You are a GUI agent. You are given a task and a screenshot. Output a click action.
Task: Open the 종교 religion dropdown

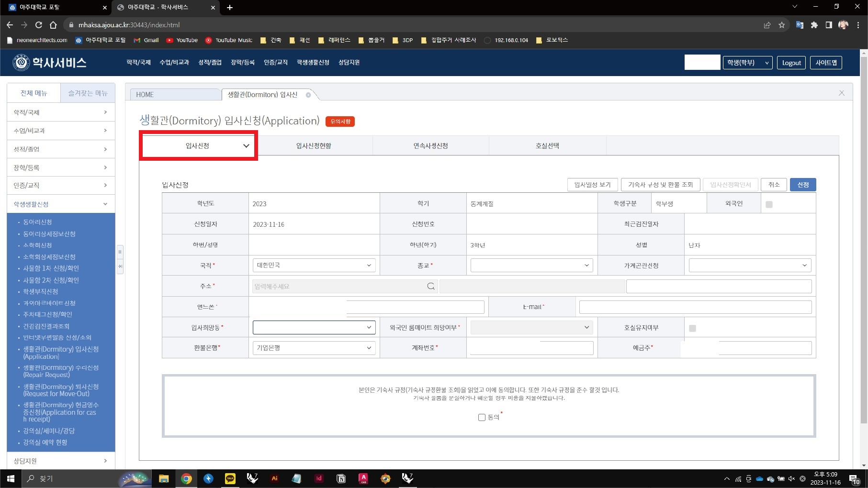531,266
